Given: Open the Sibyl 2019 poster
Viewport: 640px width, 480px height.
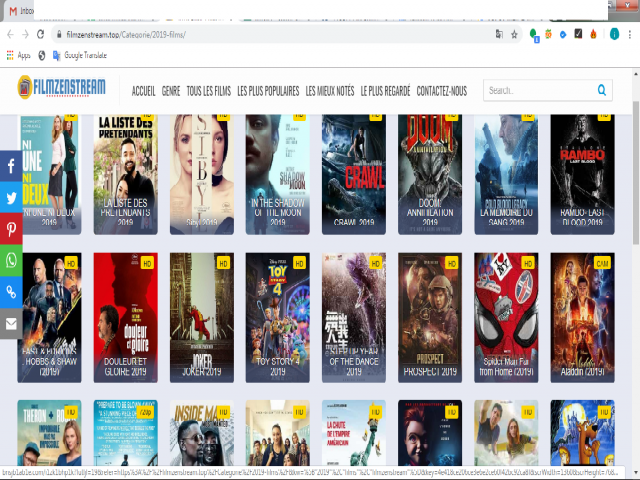Looking at the screenshot, I should (202, 174).
